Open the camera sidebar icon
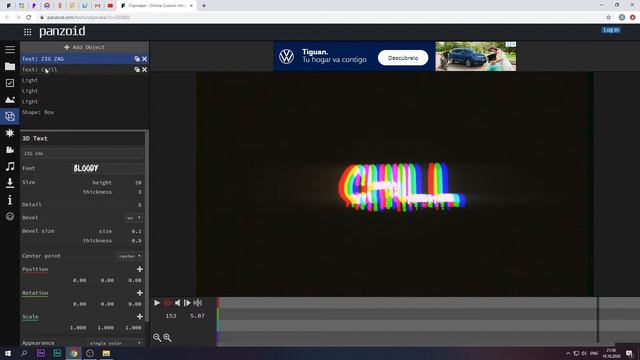This screenshot has height=360, width=640. pyautogui.click(x=10, y=150)
